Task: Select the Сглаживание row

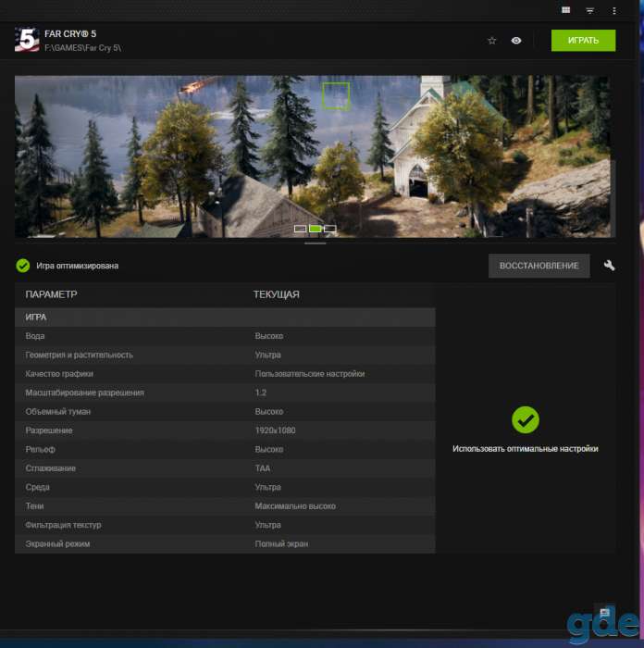Action: point(225,468)
